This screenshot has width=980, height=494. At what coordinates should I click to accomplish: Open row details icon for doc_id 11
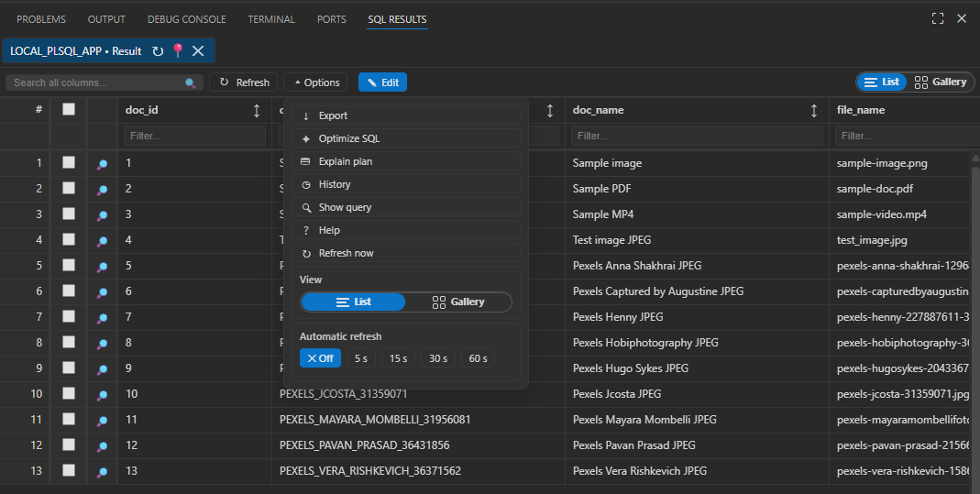(x=102, y=421)
